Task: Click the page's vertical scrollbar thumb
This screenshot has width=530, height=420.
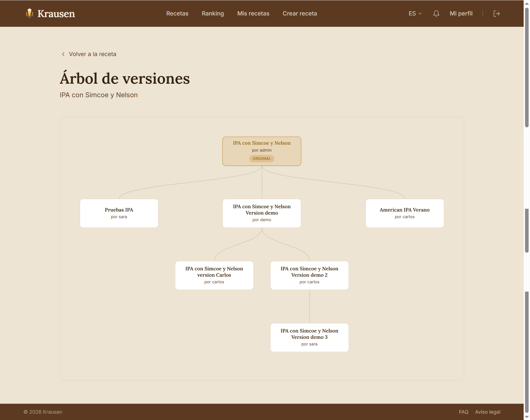Action: [527, 68]
